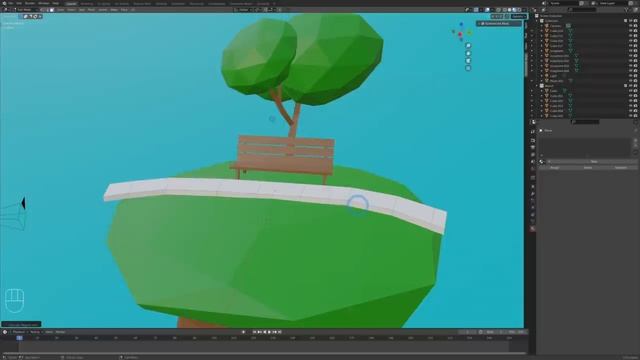Screen dimensions: 640x360
Task: Click the Deselect button in material panel
Action: [620, 168]
